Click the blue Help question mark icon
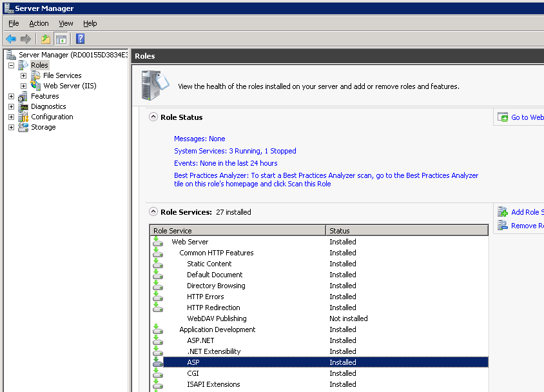Viewport: 544px width, 392px height. [81, 39]
